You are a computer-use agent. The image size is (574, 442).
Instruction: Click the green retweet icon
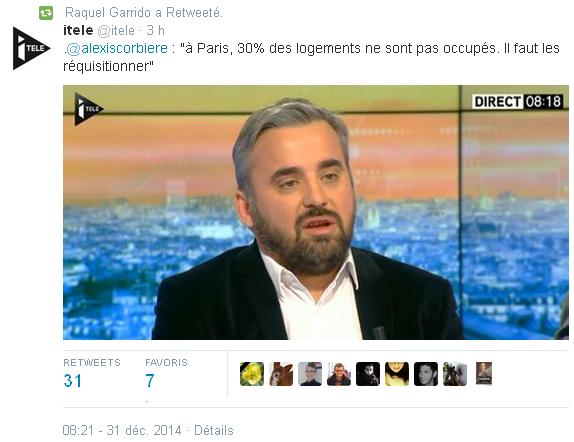pyautogui.click(x=46, y=13)
